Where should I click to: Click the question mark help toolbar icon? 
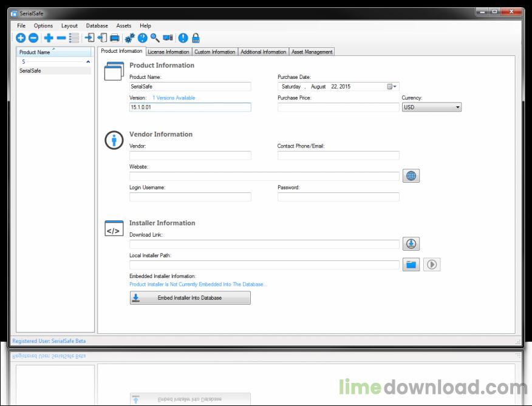click(143, 38)
